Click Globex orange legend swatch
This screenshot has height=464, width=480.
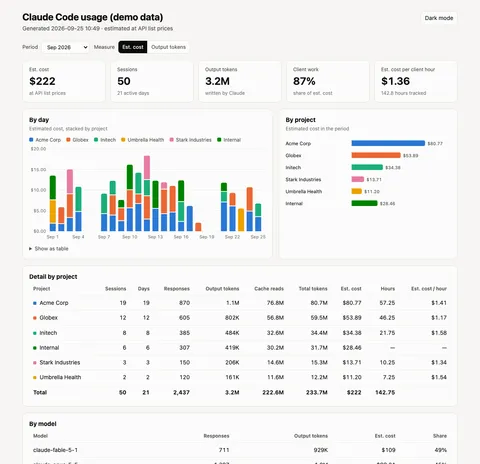(x=68, y=140)
